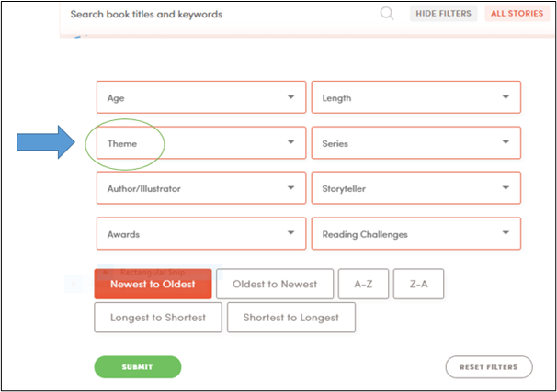Expand the Series dropdown
557x392 pixels.
(415, 142)
